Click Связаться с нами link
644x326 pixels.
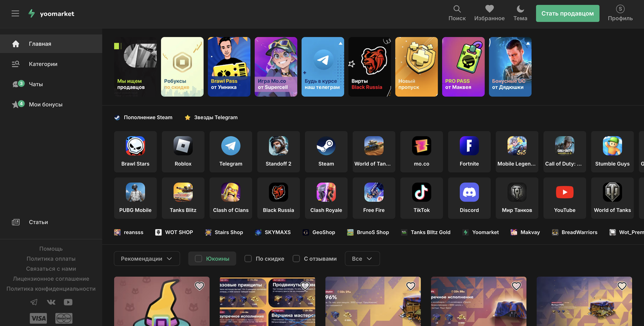(51, 269)
